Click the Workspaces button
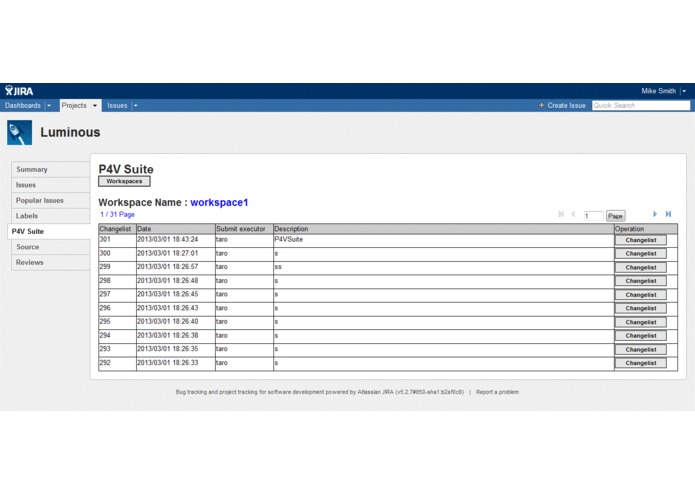 click(124, 181)
